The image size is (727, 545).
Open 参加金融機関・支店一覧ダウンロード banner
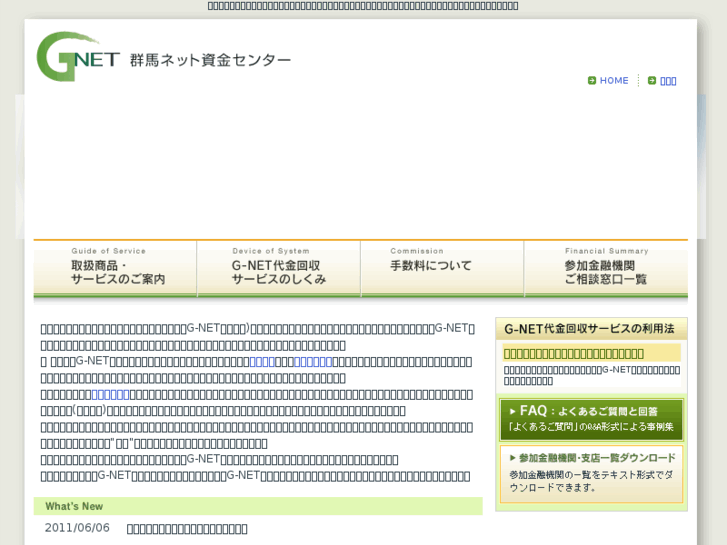[x=591, y=474]
